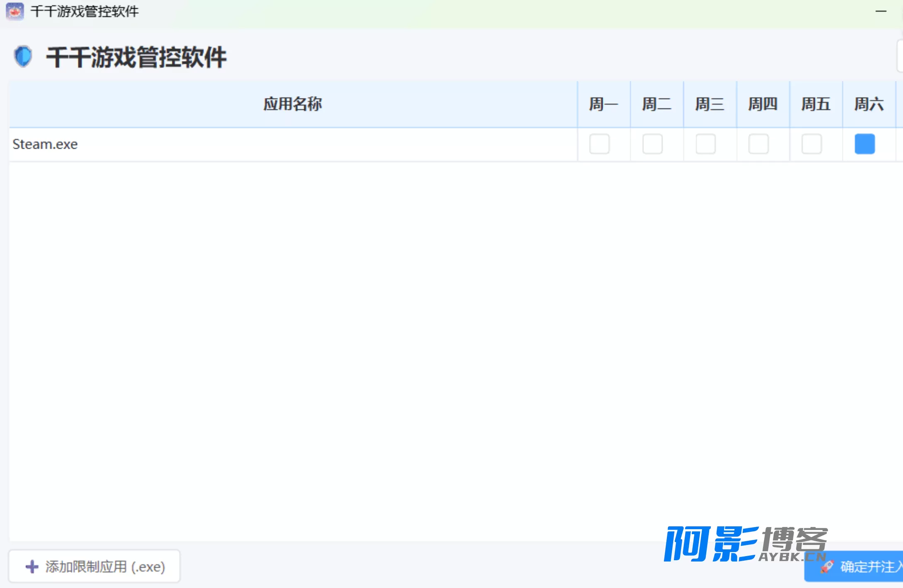Click the blue shield logo icon
Image resolution: width=903 pixels, height=588 pixels.
23,56
